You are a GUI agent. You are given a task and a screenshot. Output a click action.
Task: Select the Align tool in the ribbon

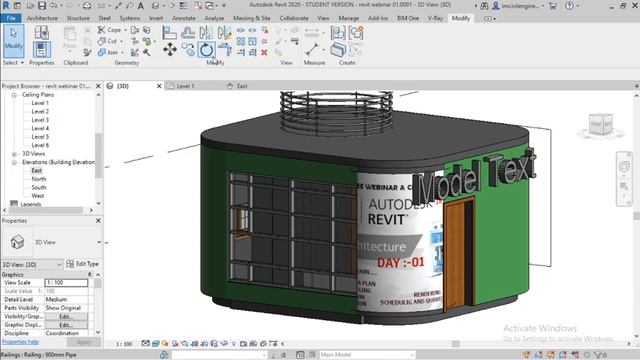[169, 33]
